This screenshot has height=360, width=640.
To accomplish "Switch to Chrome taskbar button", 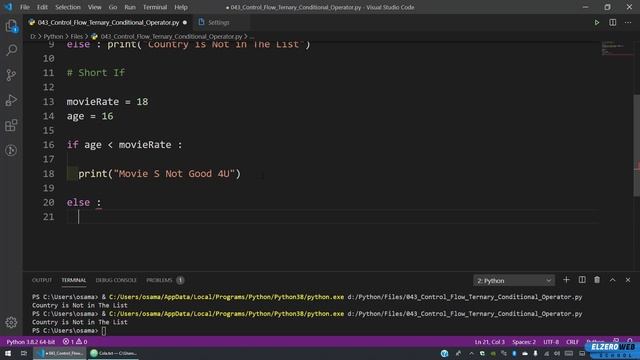I will coord(113,353).
